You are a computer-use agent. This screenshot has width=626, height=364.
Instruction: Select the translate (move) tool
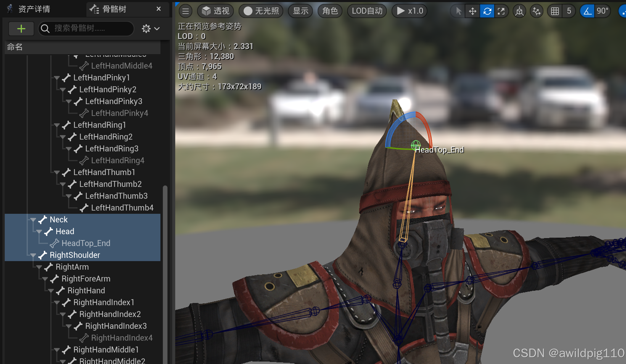(x=473, y=11)
